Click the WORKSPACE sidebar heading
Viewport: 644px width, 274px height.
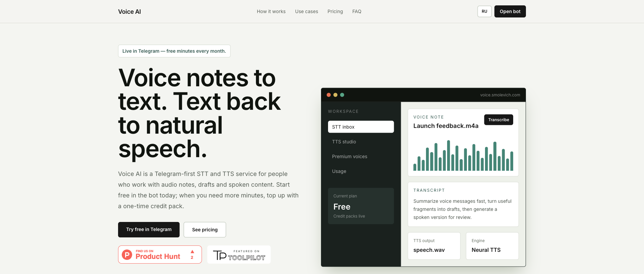tap(343, 111)
